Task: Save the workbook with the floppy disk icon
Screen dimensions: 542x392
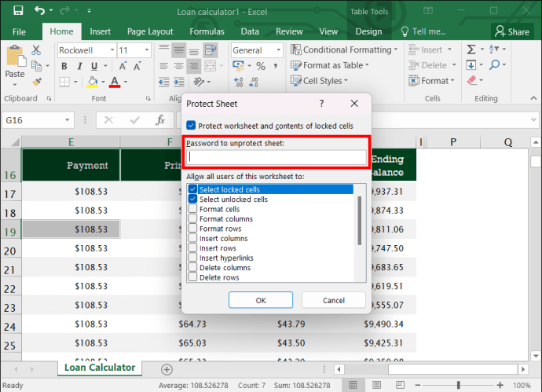Action: pos(18,10)
